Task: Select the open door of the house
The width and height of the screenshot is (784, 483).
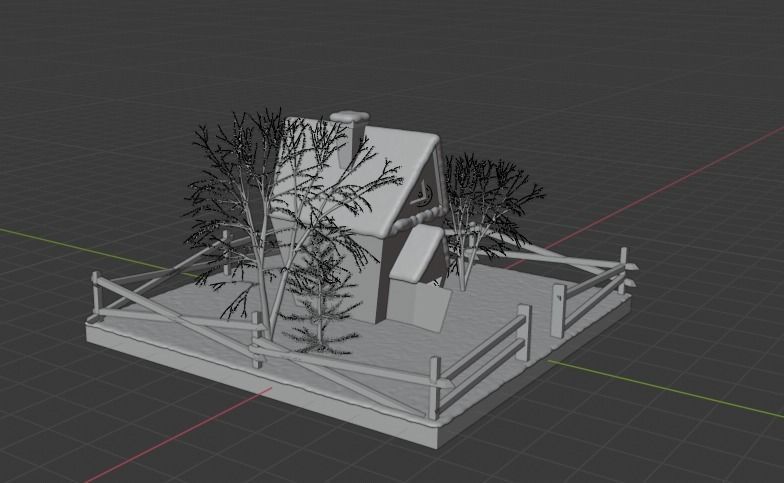Action: (431, 306)
